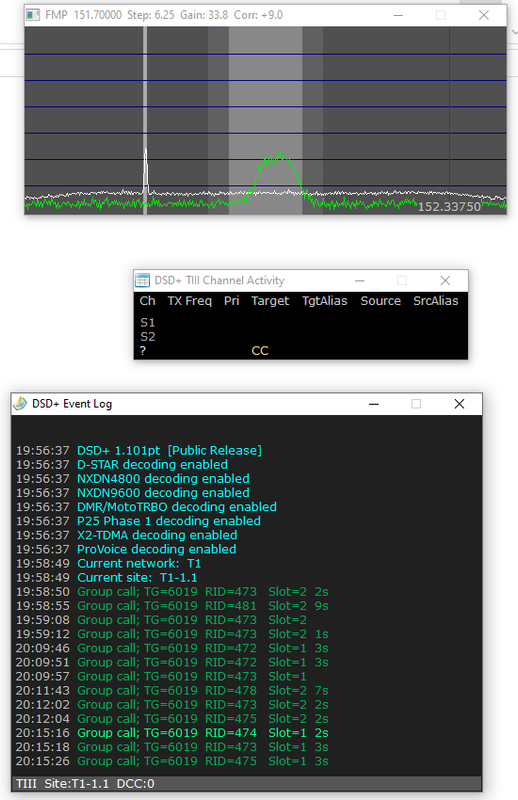Select the S2 channel row
Screen dimensions: 518x800
301,337
